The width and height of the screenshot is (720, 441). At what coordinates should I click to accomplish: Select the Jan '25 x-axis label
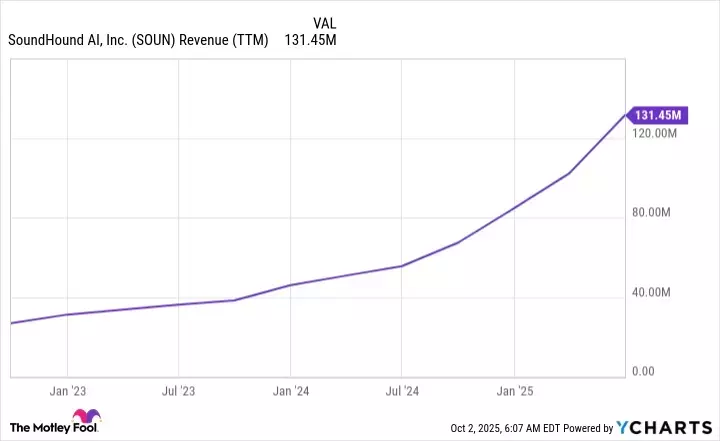tap(513, 391)
